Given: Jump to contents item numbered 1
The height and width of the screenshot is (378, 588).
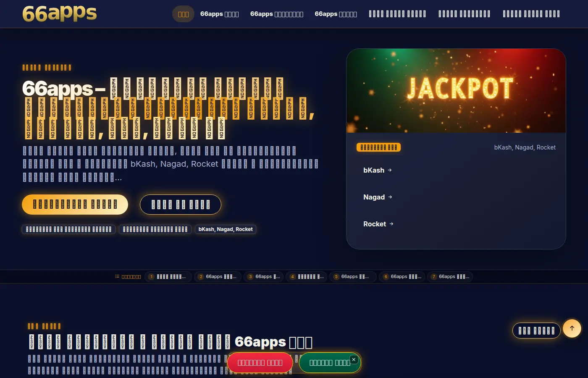Looking at the screenshot, I should point(168,276).
